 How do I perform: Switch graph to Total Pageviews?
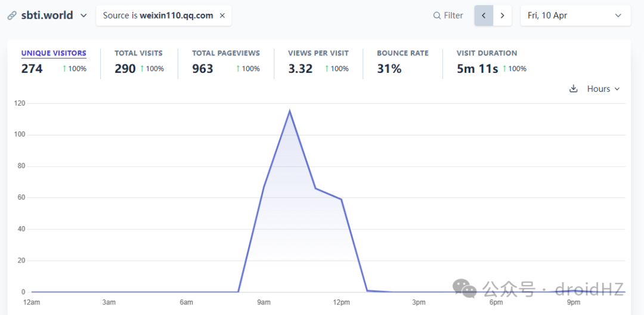[226, 63]
